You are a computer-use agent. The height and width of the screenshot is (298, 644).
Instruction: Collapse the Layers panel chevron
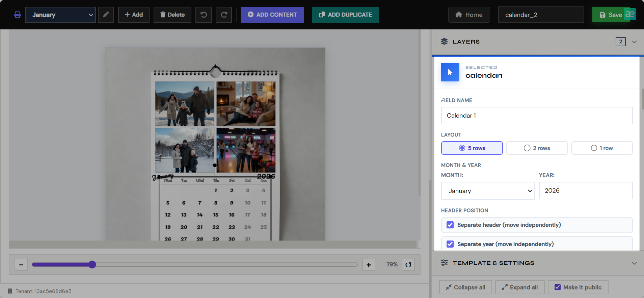pos(634,42)
